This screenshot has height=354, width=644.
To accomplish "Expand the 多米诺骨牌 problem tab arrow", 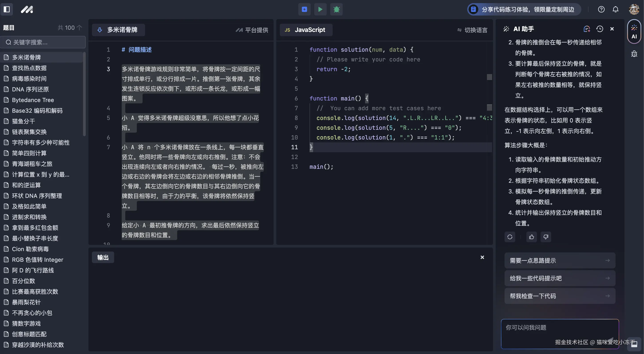I will click(100, 30).
